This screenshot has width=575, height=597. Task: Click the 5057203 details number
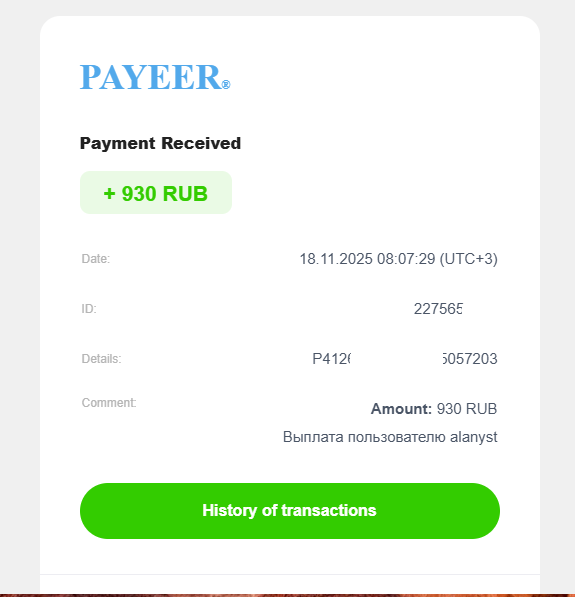pyautogui.click(x=470, y=359)
